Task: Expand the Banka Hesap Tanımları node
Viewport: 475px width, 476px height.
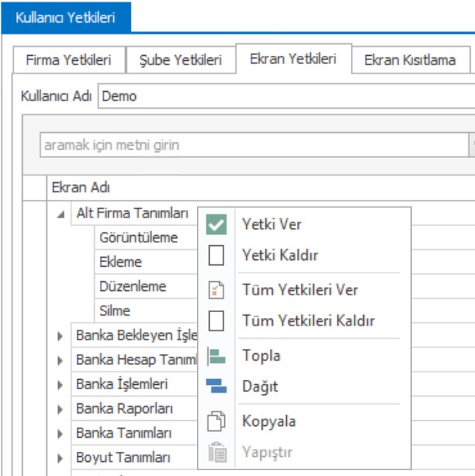Action: 60,361
